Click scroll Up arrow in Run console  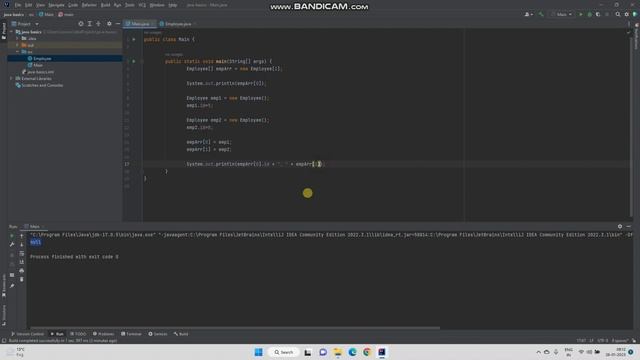(22, 236)
